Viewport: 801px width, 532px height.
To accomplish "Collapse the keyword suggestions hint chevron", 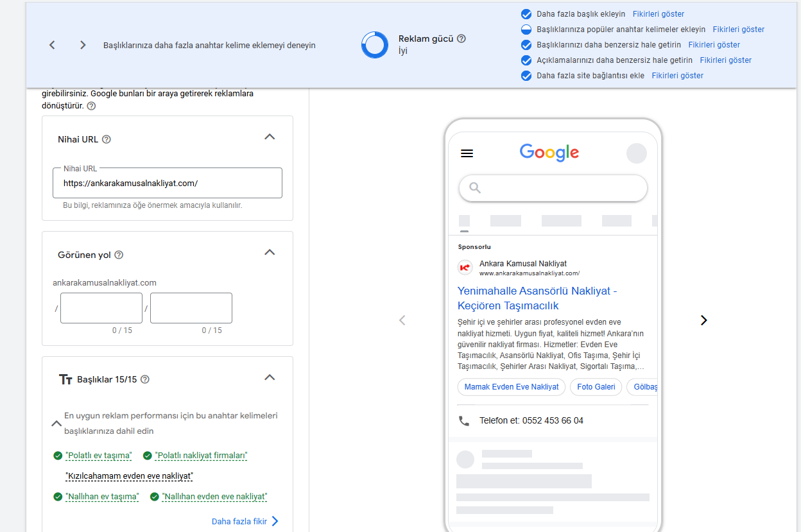I will tap(56, 424).
